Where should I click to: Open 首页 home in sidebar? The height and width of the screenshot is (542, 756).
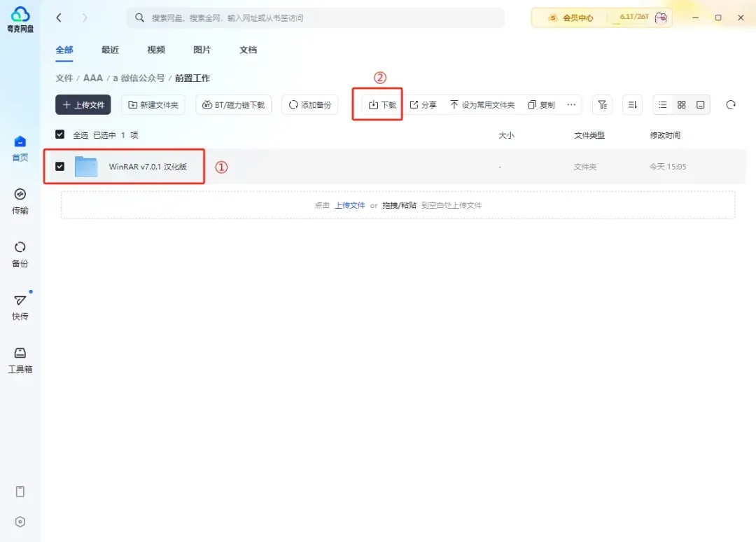[20, 149]
